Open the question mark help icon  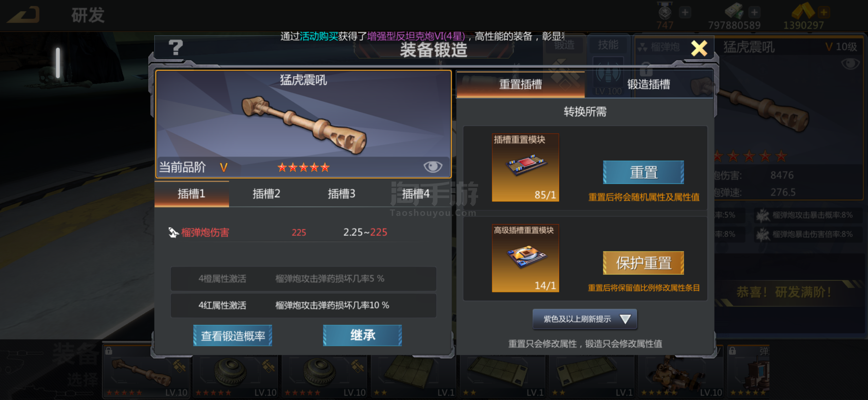point(176,47)
